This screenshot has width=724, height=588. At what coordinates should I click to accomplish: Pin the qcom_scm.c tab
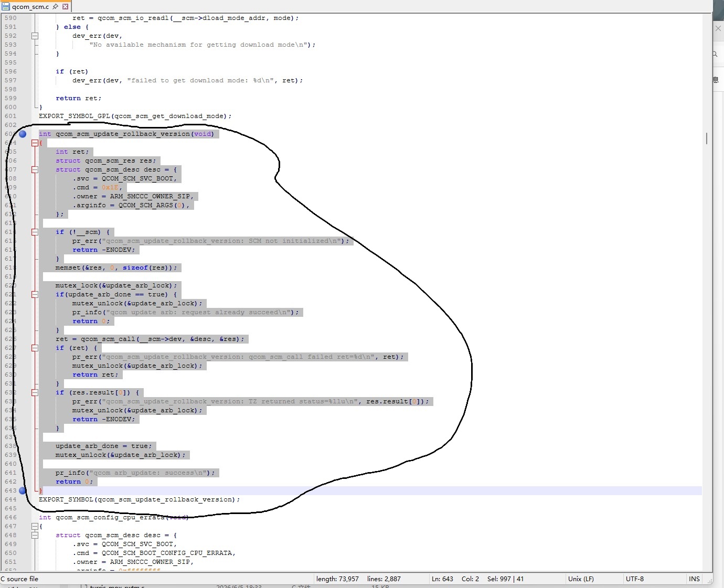pyautogui.click(x=55, y=6)
